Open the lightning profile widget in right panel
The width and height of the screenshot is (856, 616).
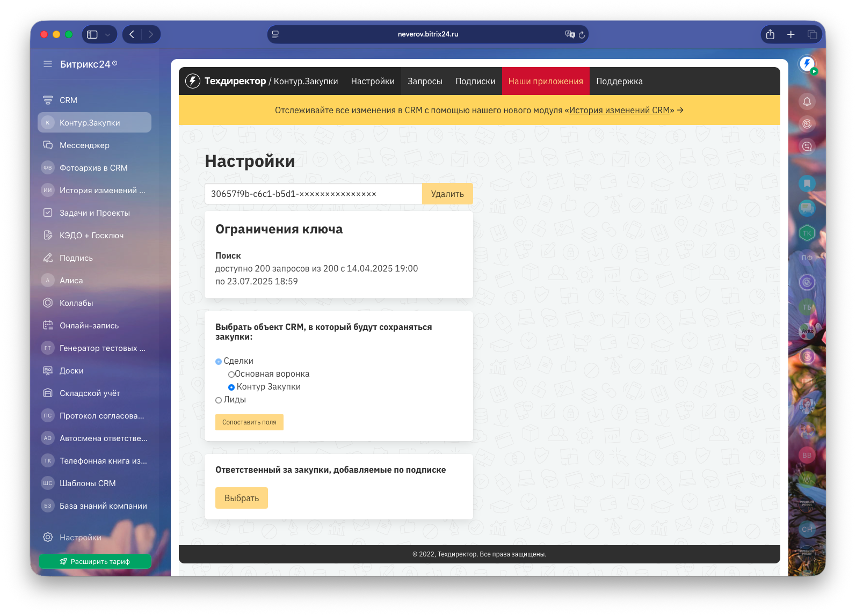[807, 64]
